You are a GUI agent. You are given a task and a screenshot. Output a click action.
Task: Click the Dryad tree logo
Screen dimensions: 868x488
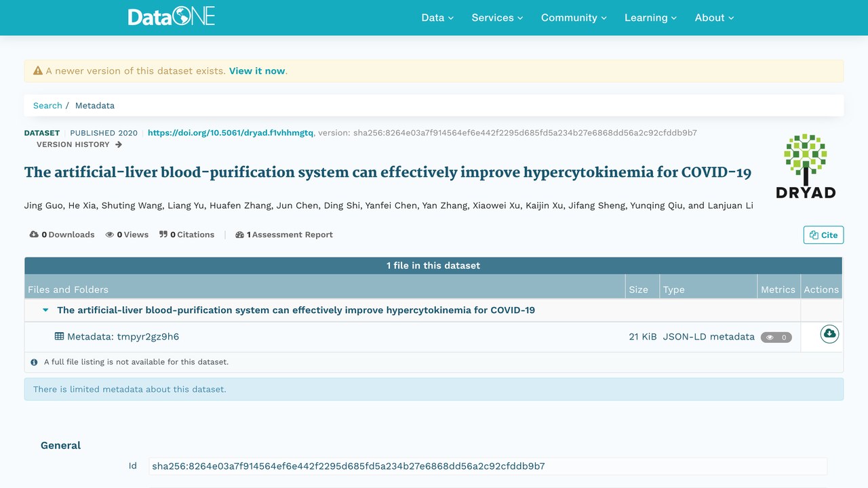805,165
